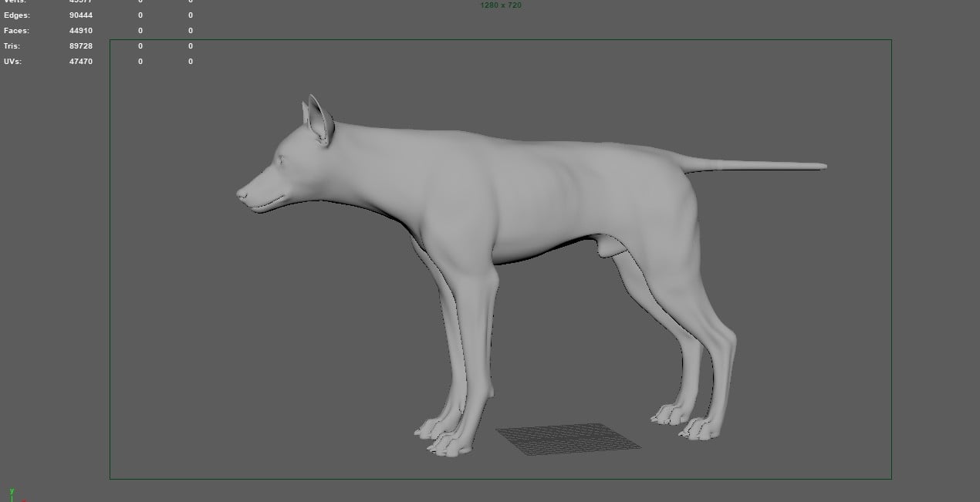Click the Edges heads-up display label
The width and height of the screenshot is (980, 502).
(17, 15)
